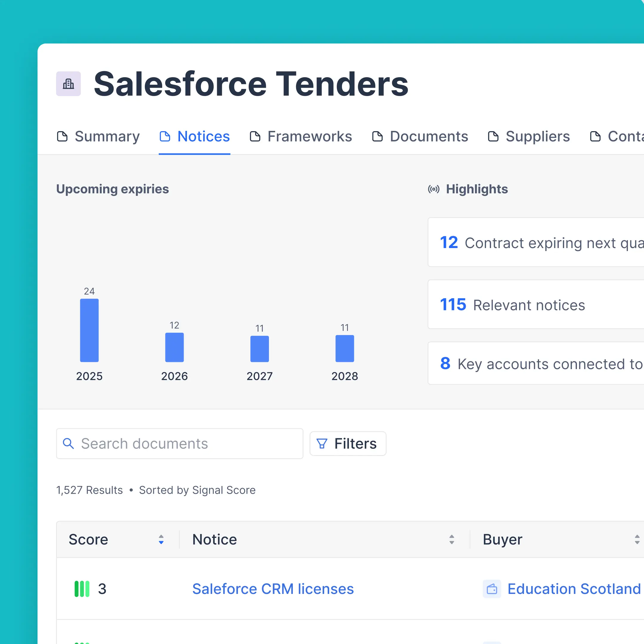The image size is (644, 644).
Task: Open the partially visible Contacts tab
Action: 617,136
